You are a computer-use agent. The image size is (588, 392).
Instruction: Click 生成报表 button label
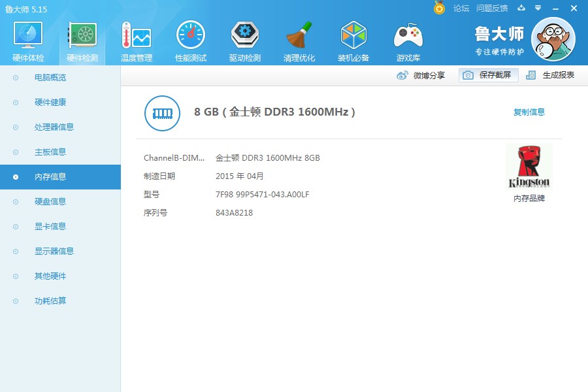[x=559, y=75]
